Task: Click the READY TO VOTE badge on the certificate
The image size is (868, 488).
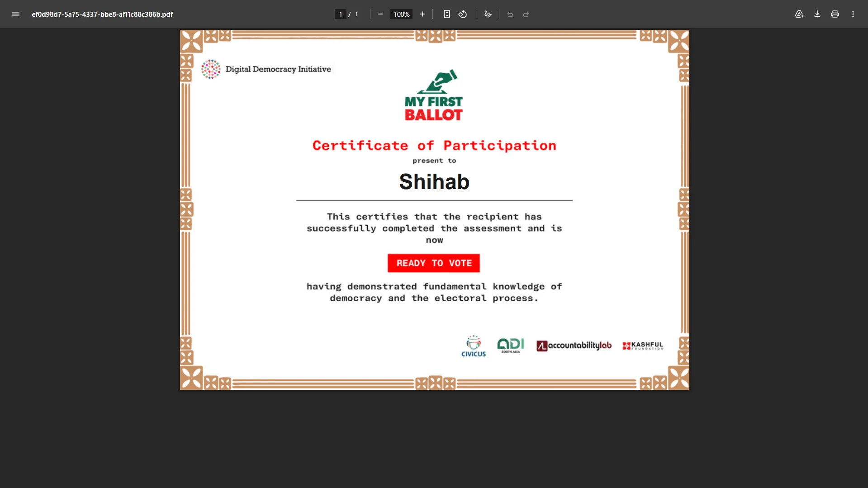Action: coord(433,263)
